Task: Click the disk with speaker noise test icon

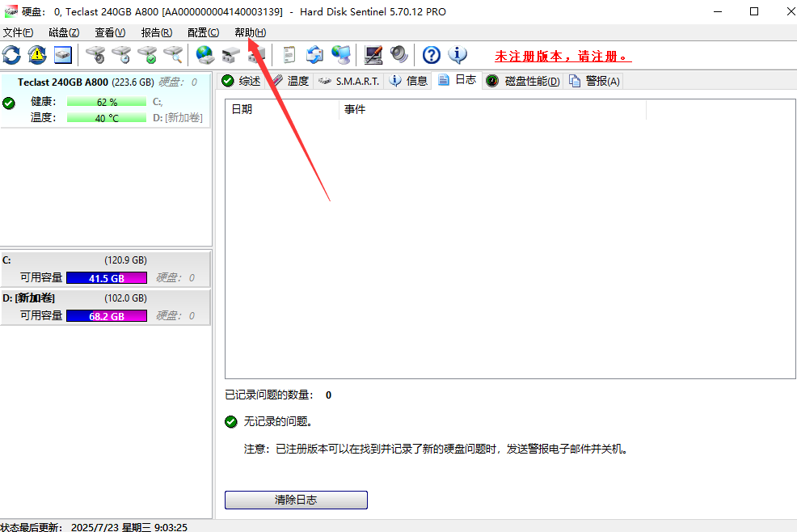Action: pos(95,55)
